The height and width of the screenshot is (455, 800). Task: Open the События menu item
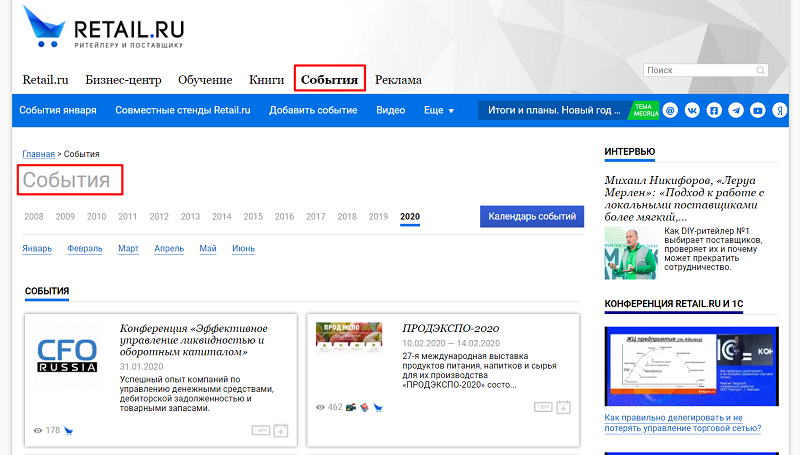329,80
